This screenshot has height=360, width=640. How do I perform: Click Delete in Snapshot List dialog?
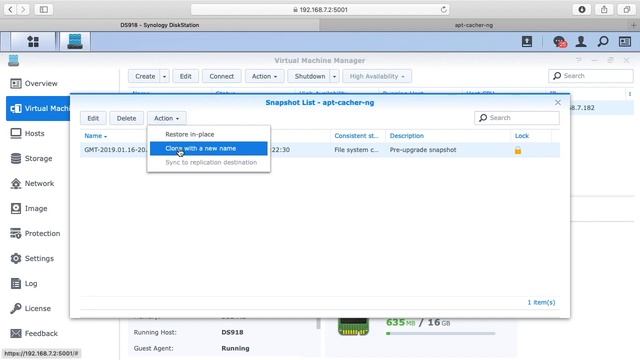126,118
